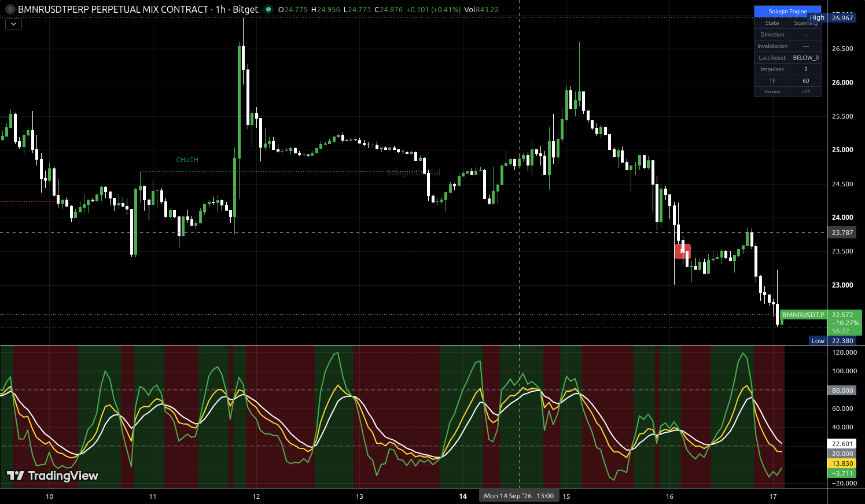865x504 pixels.
Task: Click the CHoCH structure label
Action: [x=187, y=160]
